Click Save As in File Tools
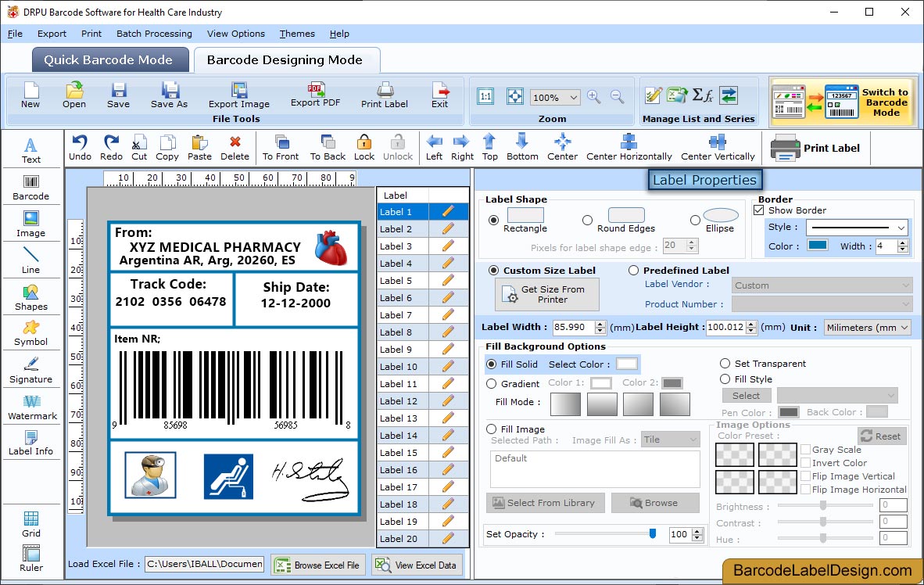Image resolution: width=924 pixels, height=585 pixels. pos(169,95)
